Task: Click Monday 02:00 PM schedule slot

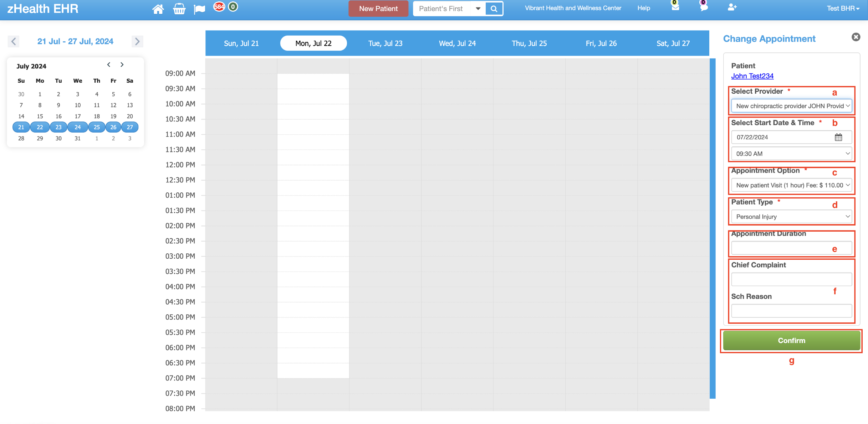Action: (313, 233)
